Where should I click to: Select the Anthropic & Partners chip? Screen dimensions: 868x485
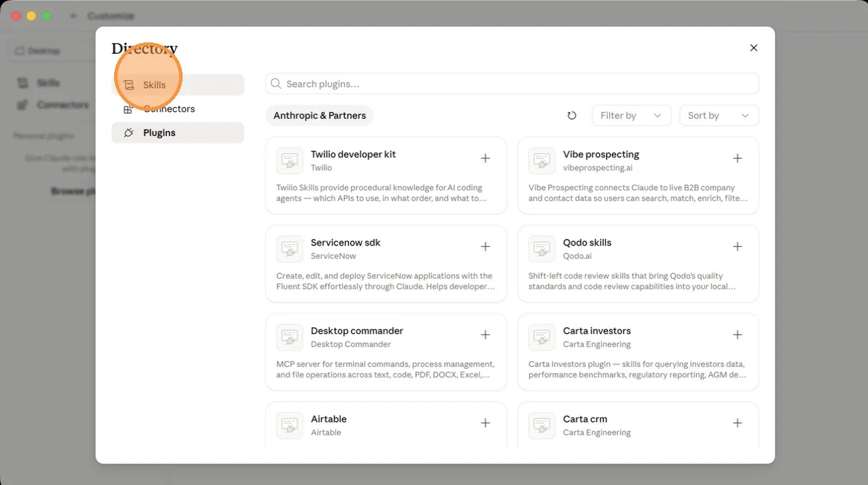320,115
